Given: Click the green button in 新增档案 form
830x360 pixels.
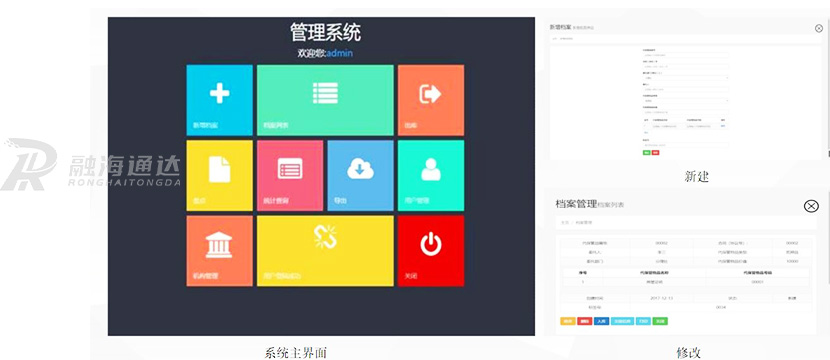Looking at the screenshot, I should [x=646, y=152].
